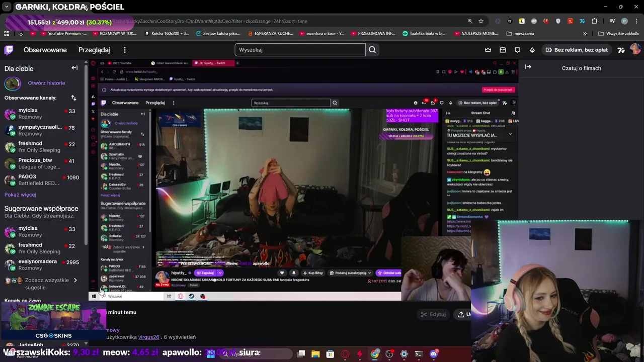This screenshot has height=362, width=644.
Task: Expand Zobacz wszystkie sugestie chevron
Action: pos(75,280)
